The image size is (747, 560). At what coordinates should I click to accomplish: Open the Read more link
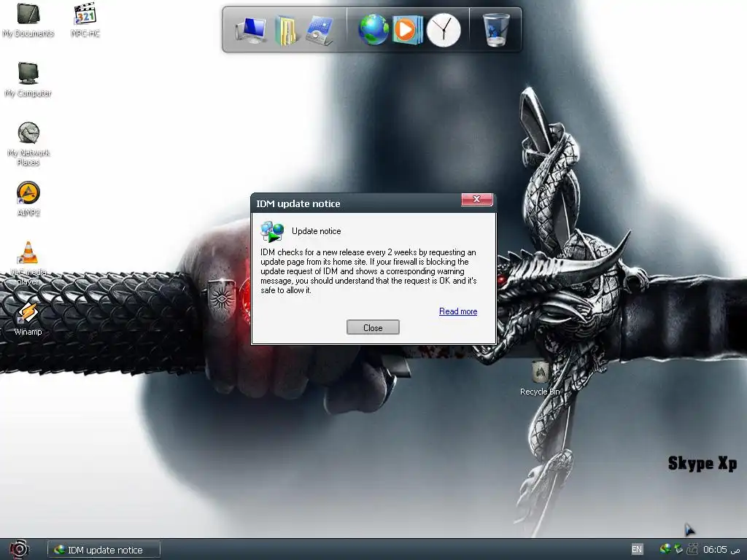[458, 311]
